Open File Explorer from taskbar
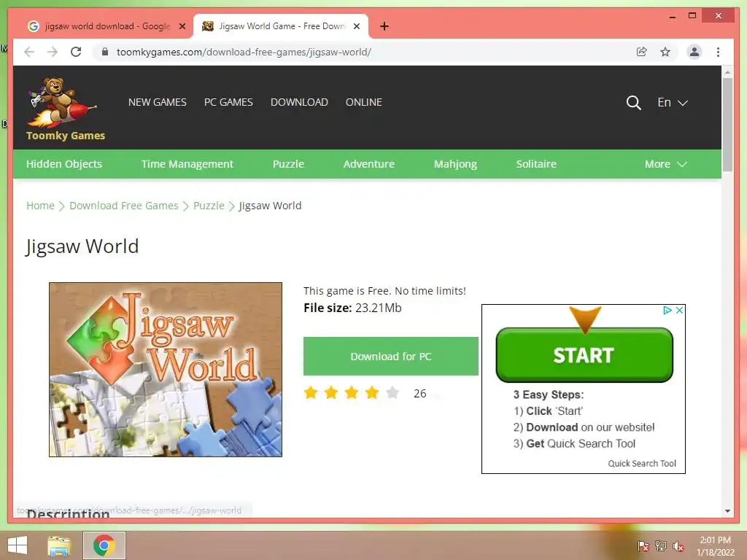The width and height of the screenshot is (747, 560). (59, 545)
